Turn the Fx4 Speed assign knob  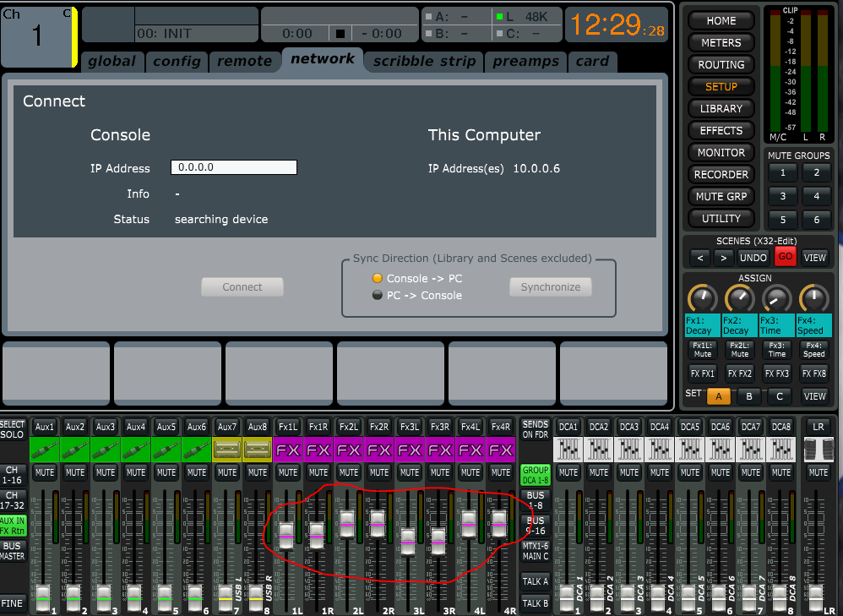click(813, 298)
